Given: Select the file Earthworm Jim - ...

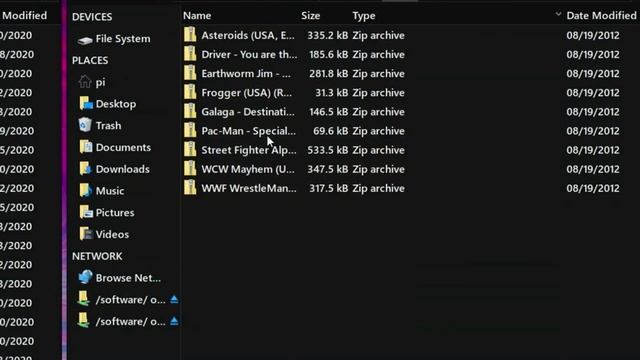Looking at the screenshot, I should click(246, 74).
